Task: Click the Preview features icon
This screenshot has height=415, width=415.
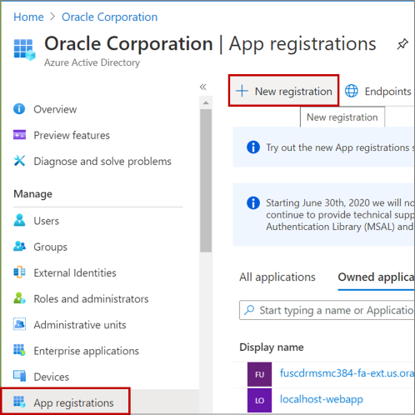Action: point(19,135)
